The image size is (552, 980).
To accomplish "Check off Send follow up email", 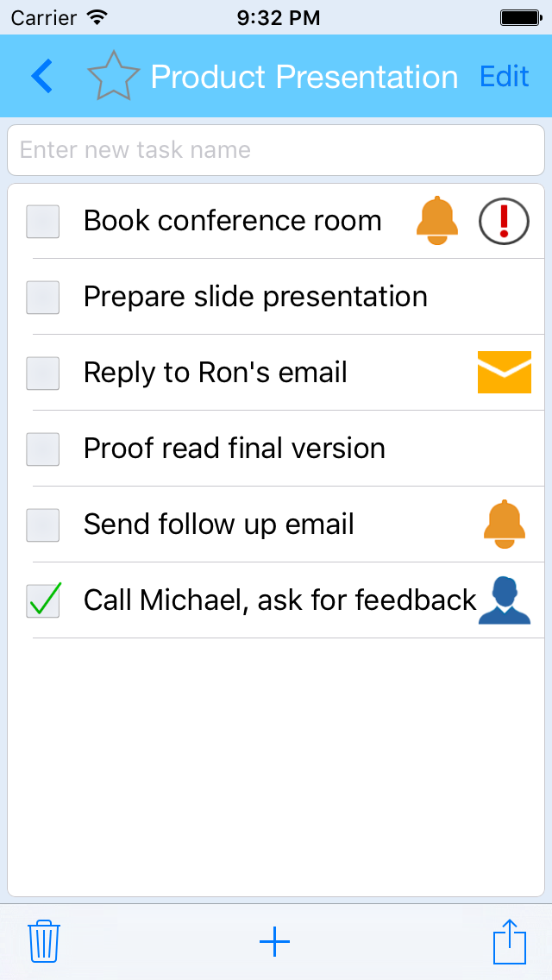I will point(43,525).
